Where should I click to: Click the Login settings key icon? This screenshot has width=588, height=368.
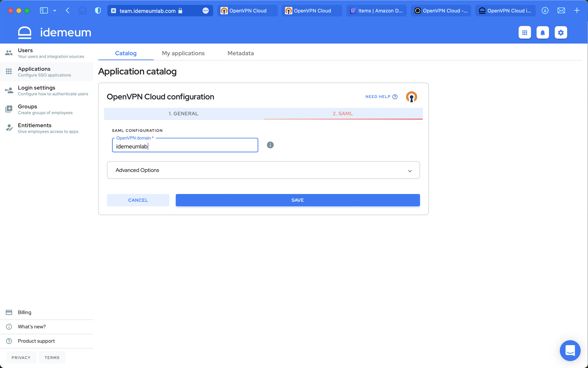(9, 90)
